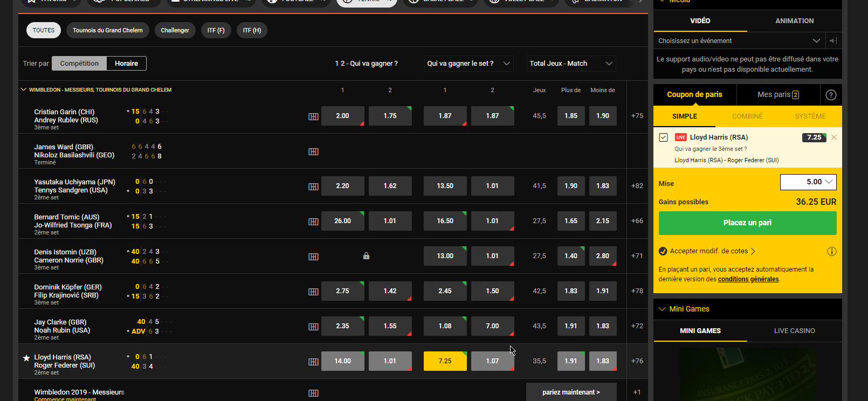
Task: Click pariez maintenant button
Action: tap(571, 392)
